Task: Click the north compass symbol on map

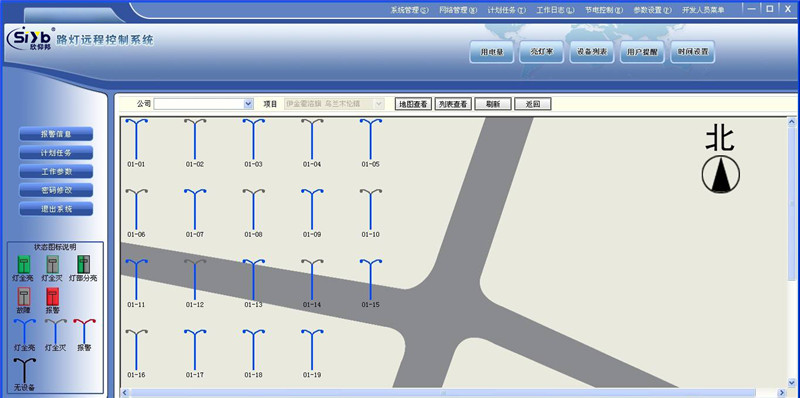Action: (720, 175)
